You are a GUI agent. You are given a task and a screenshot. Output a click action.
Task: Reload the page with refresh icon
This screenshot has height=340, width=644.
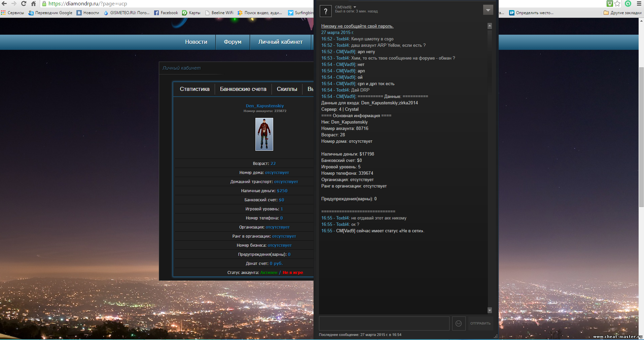tap(24, 4)
